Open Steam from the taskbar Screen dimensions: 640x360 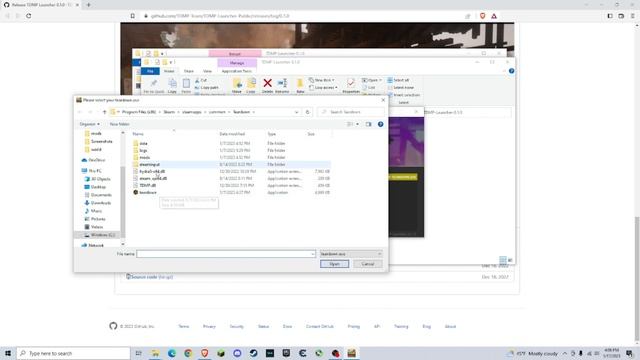coord(253,353)
